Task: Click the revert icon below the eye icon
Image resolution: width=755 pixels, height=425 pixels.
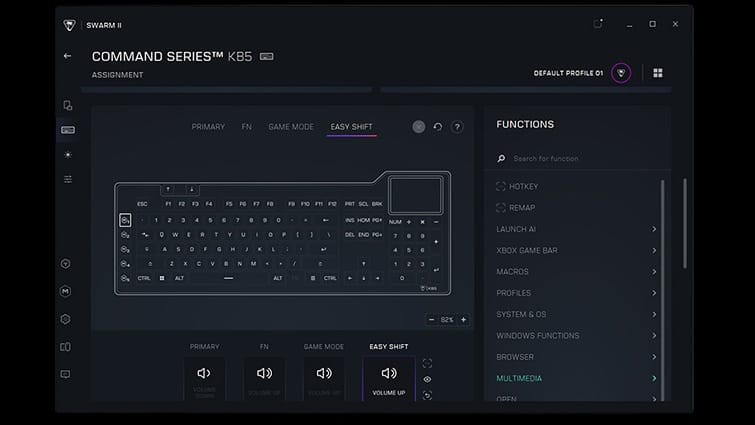Action: (427, 395)
